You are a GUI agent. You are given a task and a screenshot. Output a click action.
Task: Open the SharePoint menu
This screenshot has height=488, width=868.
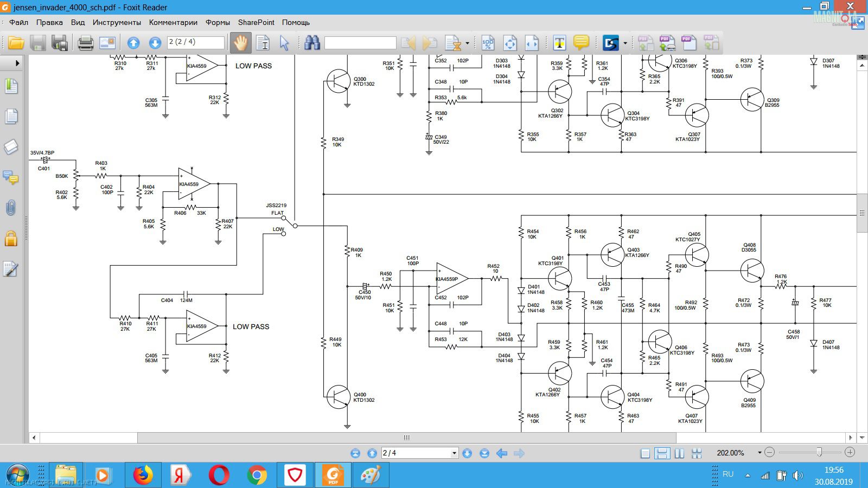(x=256, y=22)
